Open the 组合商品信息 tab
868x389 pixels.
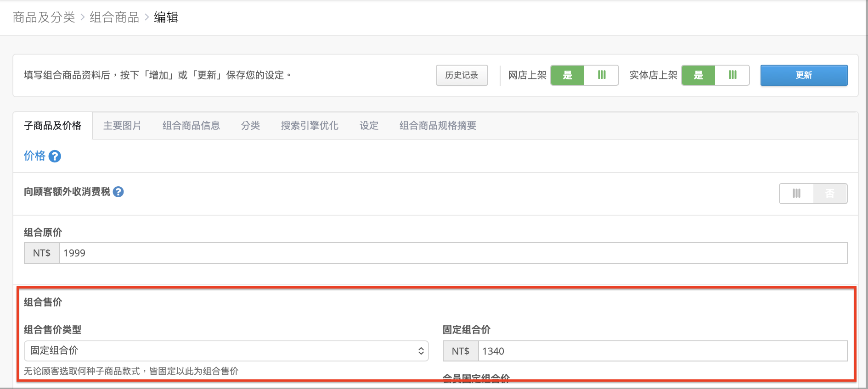pos(191,126)
